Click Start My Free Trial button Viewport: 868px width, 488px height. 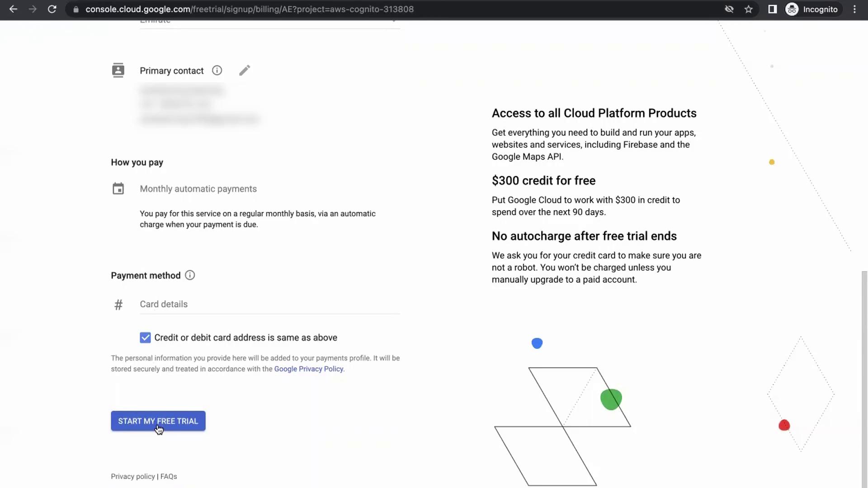pos(158,421)
